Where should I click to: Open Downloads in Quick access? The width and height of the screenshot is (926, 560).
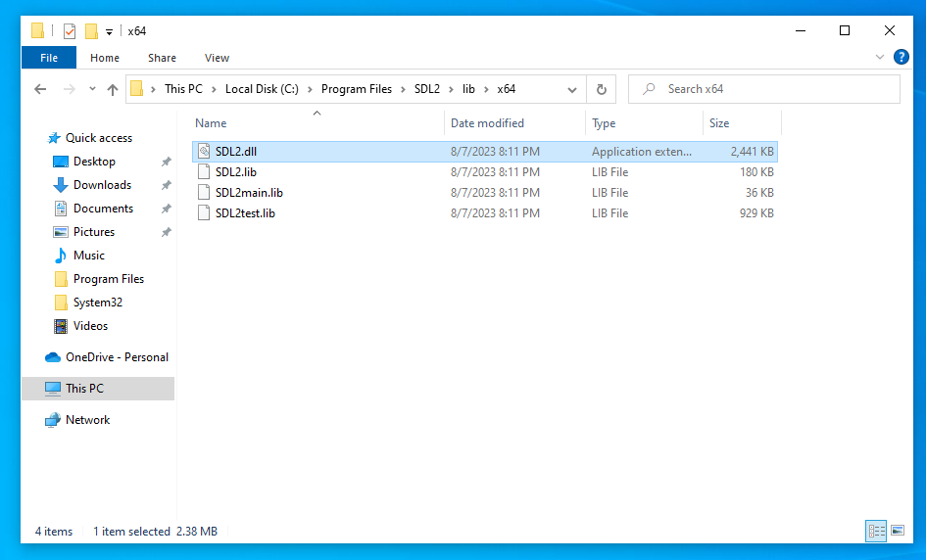tap(102, 185)
